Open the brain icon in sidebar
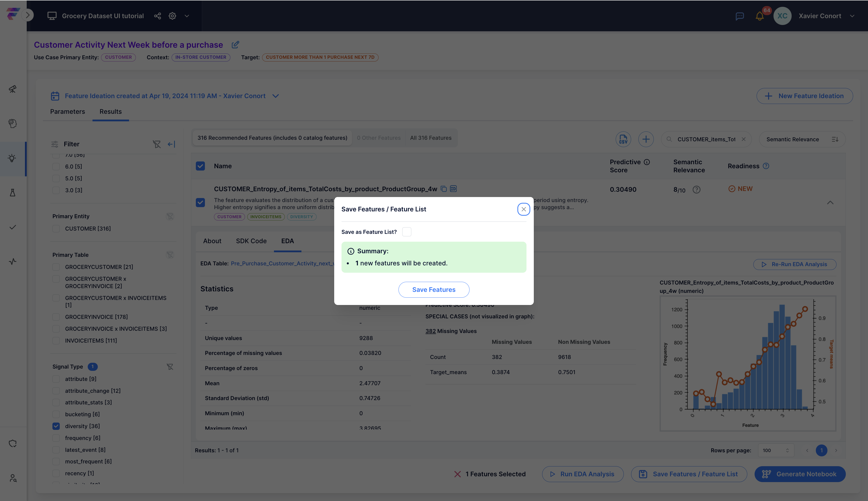The width and height of the screenshot is (868, 501). tap(12, 124)
